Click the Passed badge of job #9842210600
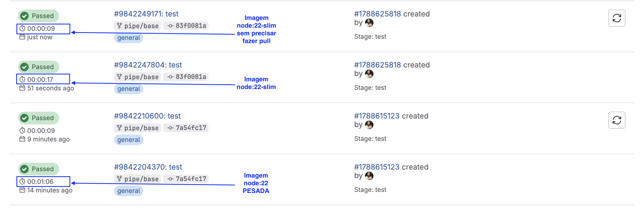The width and height of the screenshot is (644, 210). (x=39, y=118)
